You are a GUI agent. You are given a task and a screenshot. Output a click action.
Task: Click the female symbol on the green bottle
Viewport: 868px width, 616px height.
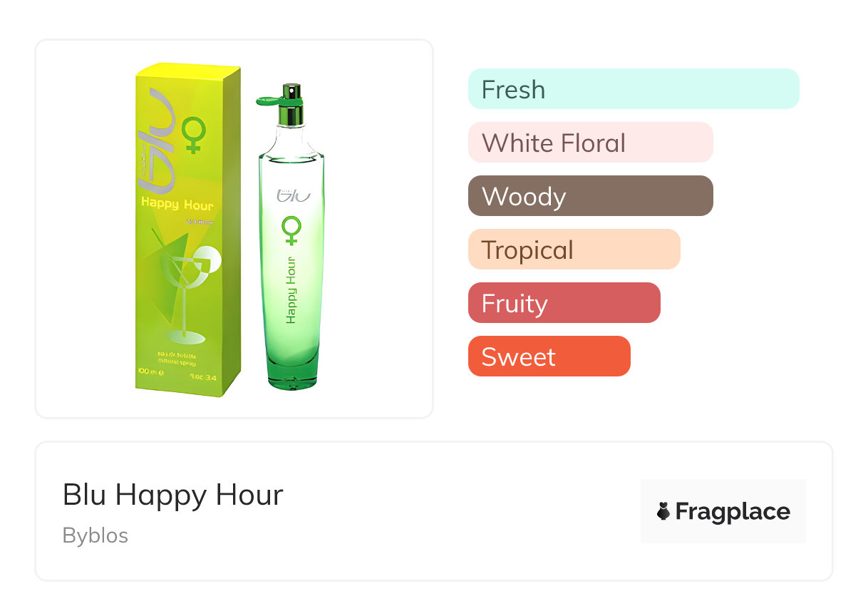click(x=291, y=230)
